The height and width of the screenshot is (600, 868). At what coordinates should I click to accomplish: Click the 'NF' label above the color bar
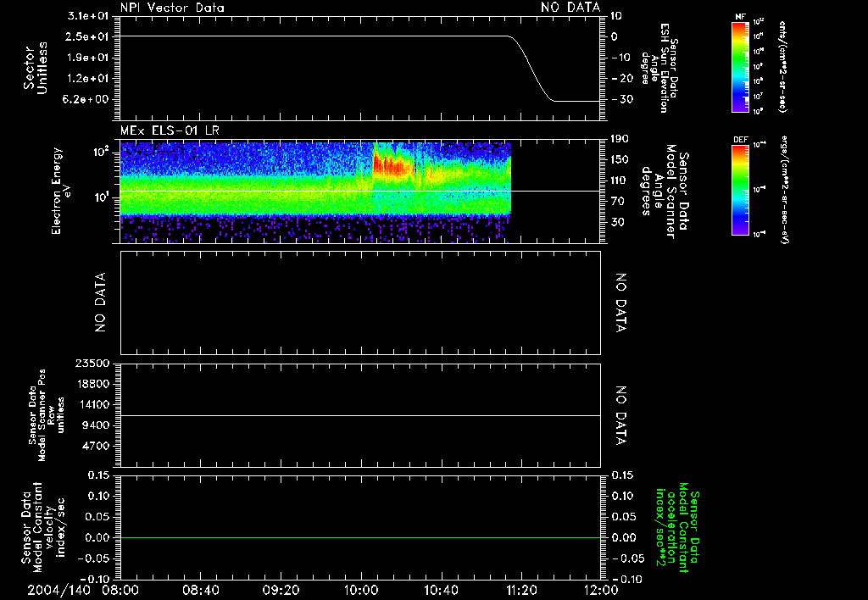(x=740, y=17)
